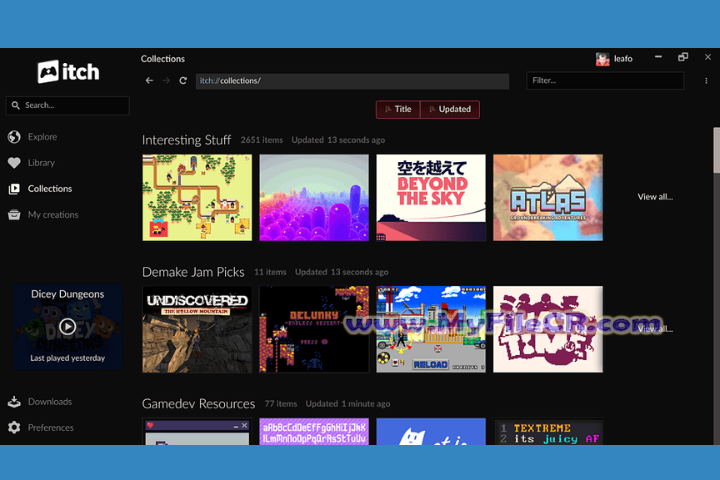The image size is (720, 480).
Task: View all items in Interesting Stuff
Action: pos(655,197)
